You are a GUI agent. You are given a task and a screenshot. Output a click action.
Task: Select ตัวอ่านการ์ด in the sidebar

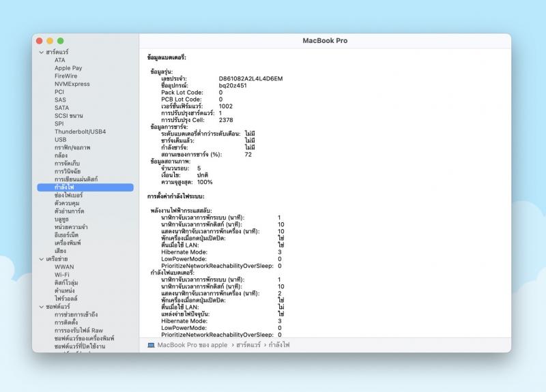[70, 211]
